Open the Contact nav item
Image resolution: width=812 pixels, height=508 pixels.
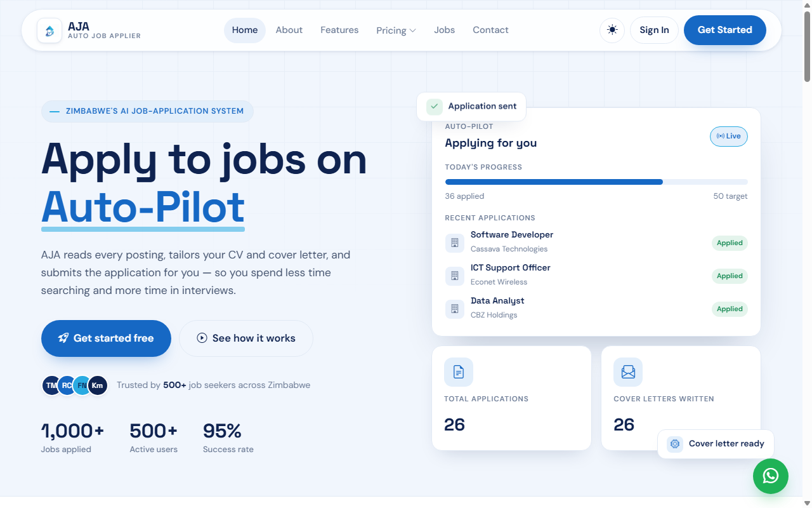pos(490,30)
